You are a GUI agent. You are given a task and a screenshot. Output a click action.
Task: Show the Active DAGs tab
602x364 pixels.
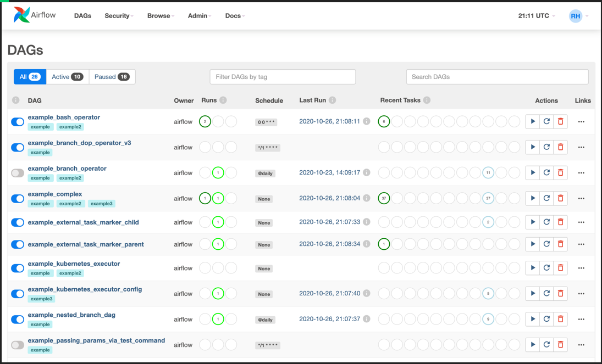point(67,77)
